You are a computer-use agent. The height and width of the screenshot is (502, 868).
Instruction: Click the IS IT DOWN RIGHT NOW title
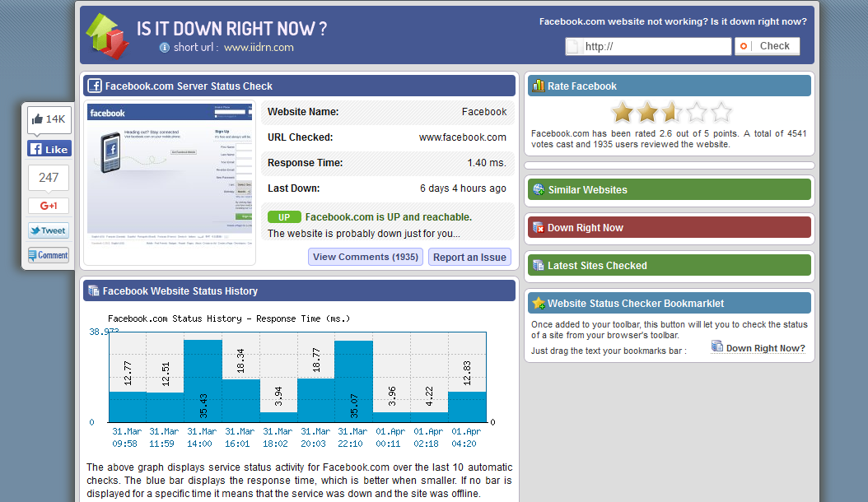coord(232,28)
